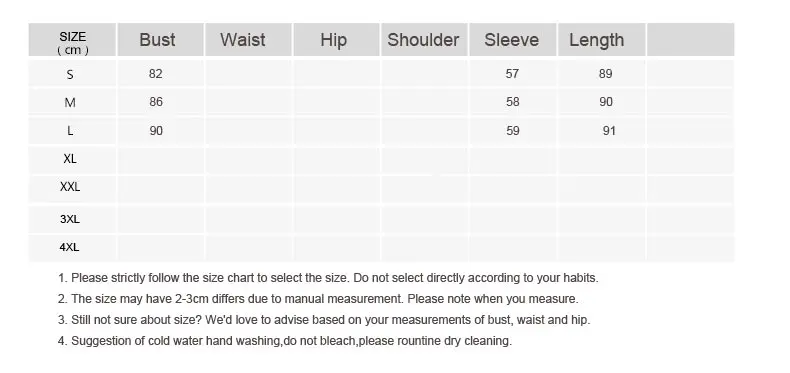The image size is (790, 373).
Task: Click the 3XL size row label
Action: [x=70, y=219]
